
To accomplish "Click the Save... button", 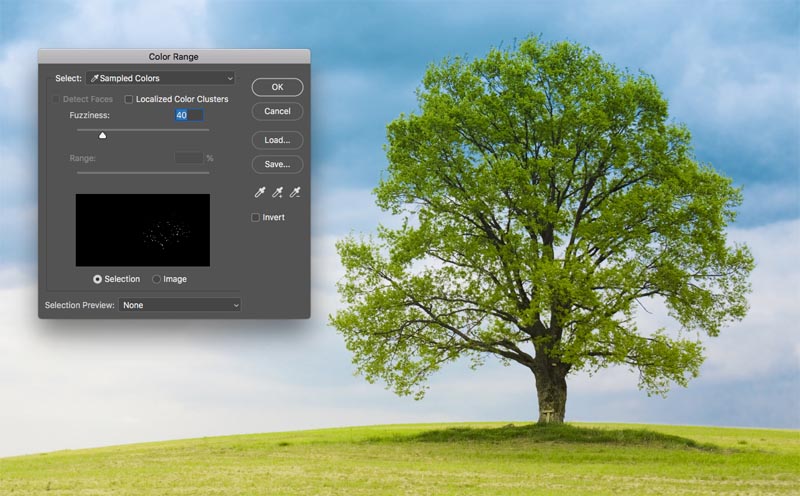I will (277, 164).
